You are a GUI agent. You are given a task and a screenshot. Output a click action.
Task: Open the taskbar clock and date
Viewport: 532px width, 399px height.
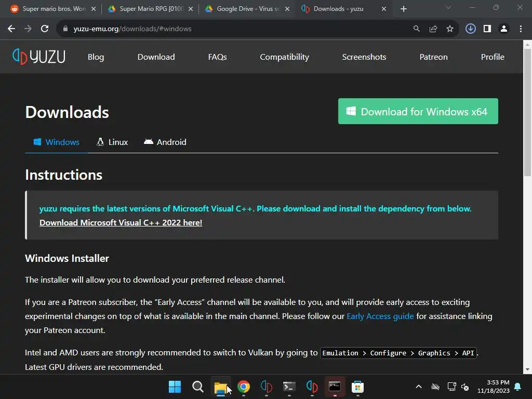[x=494, y=387]
